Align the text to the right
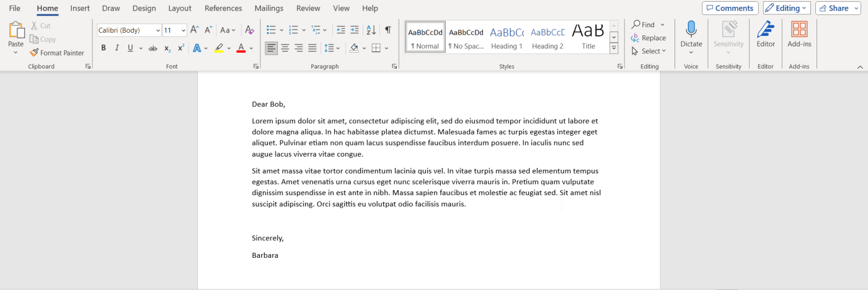Image resolution: width=868 pixels, height=290 pixels. (x=299, y=48)
